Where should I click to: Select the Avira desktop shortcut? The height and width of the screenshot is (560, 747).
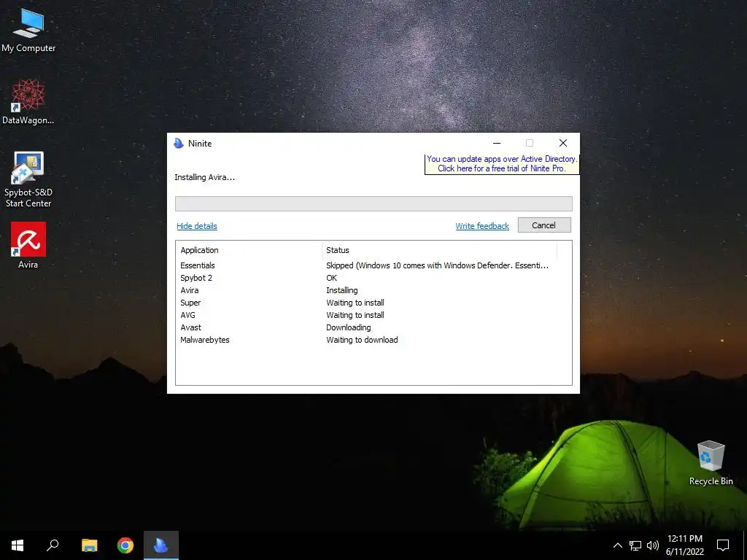coord(28,246)
